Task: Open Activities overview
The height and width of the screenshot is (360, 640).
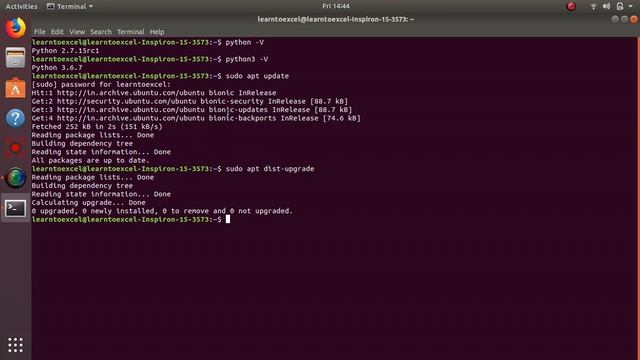Action: click(21, 6)
